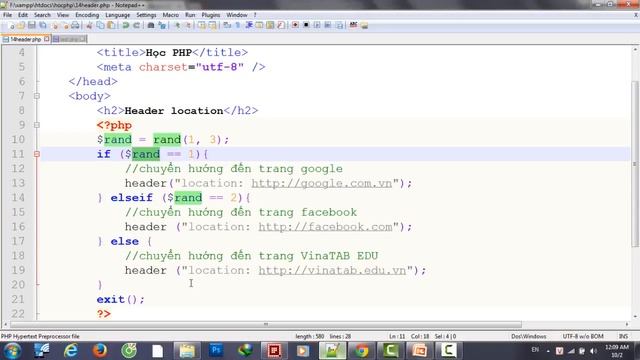This screenshot has width=640, height=360.
Task: Click the facebook.com link in line 16
Action: click(x=325, y=227)
